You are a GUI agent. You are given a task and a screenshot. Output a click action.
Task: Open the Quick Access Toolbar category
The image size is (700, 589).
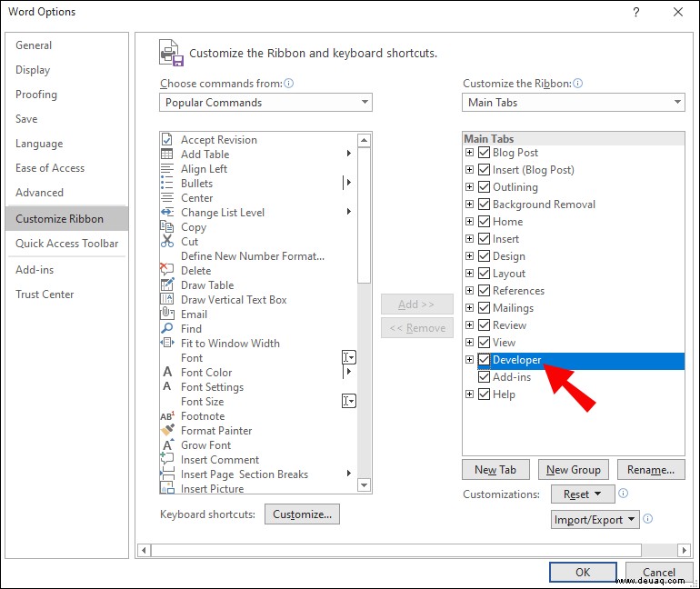[x=67, y=244]
